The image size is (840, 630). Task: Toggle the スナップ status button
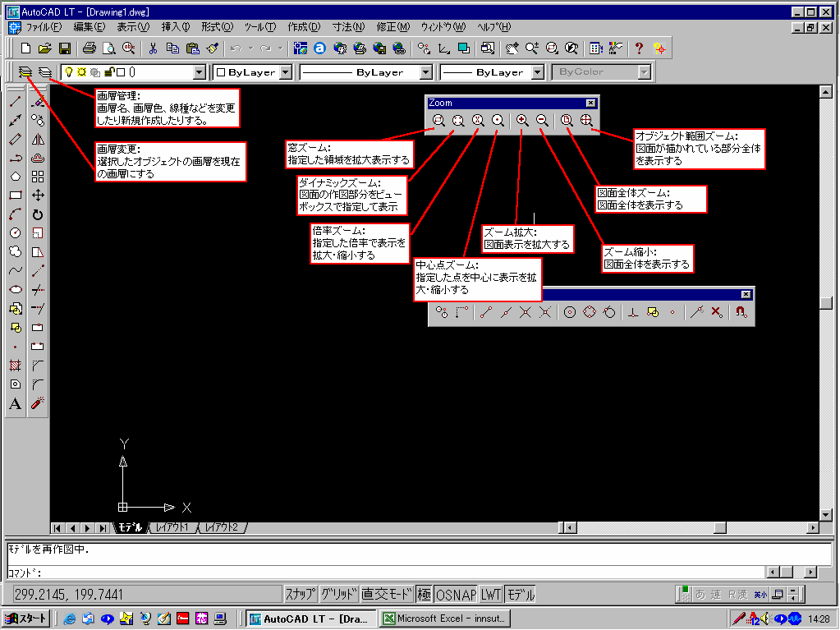(300, 594)
